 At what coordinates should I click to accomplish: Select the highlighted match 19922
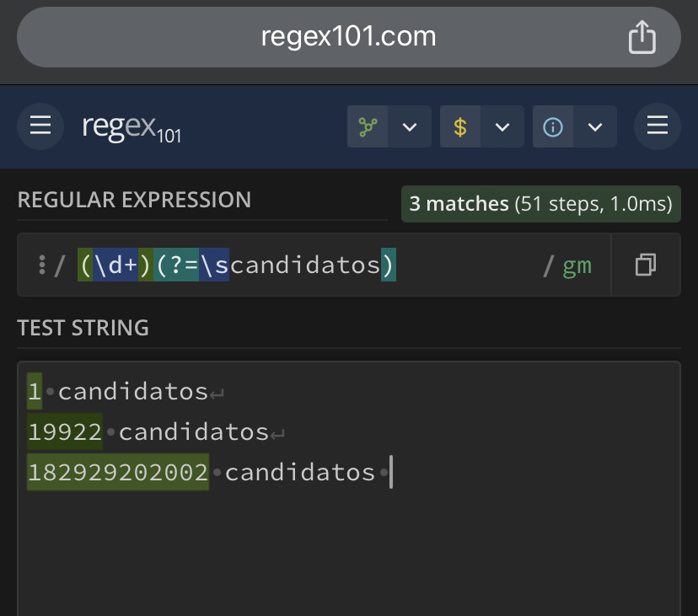pyautogui.click(x=65, y=431)
